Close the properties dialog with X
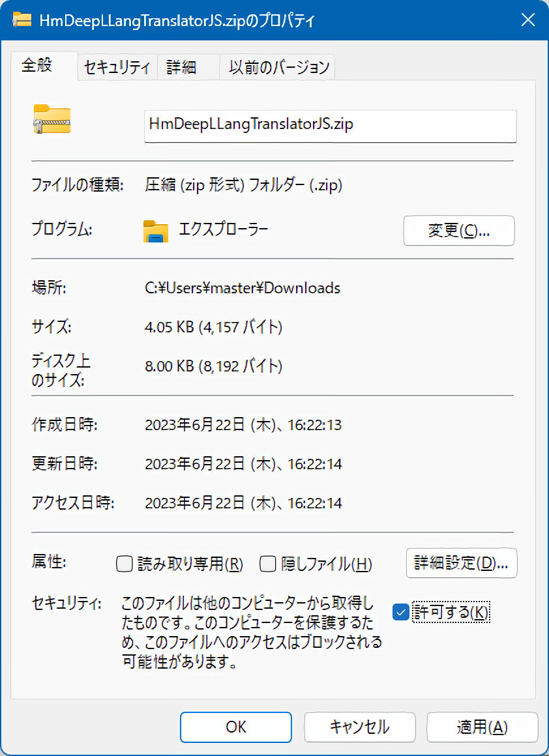Image resolution: width=549 pixels, height=756 pixels. click(x=527, y=20)
